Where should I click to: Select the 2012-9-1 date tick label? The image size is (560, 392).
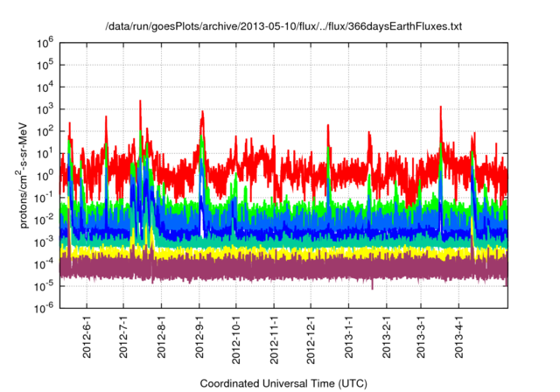[x=199, y=337]
